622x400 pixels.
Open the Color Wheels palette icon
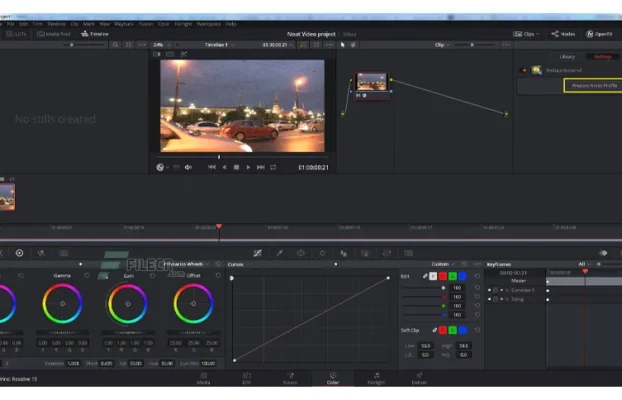(x=19, y=253)
